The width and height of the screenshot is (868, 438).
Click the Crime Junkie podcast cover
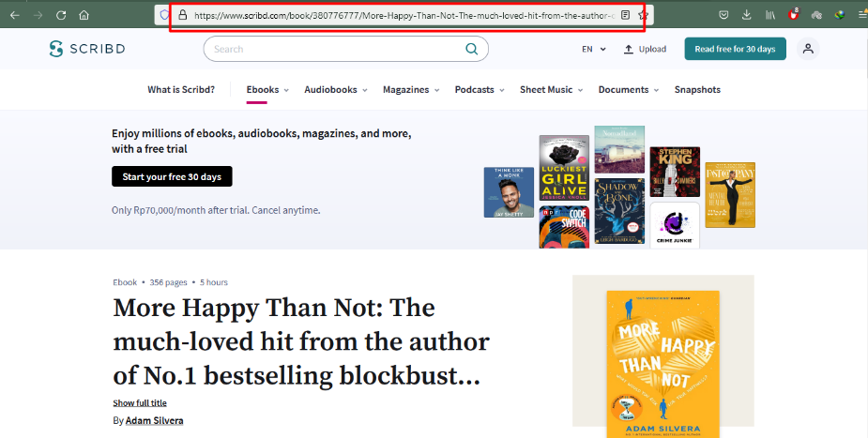coord(675,225)
